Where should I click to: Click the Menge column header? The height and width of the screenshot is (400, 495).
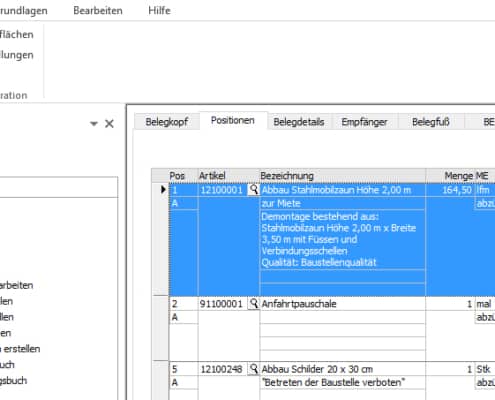click(450, 176)
